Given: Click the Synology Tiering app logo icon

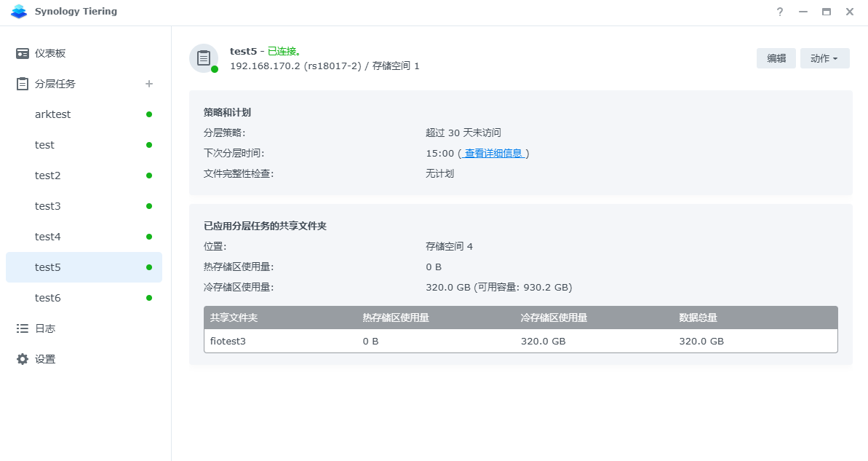Looking at the screenshot, I should 19,12.
